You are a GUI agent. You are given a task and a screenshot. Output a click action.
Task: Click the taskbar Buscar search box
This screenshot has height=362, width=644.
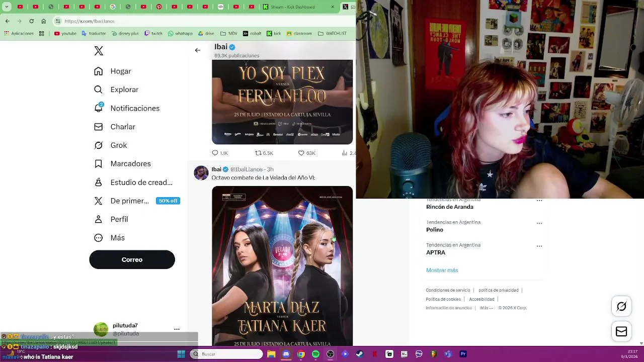(x=227, y=354)
